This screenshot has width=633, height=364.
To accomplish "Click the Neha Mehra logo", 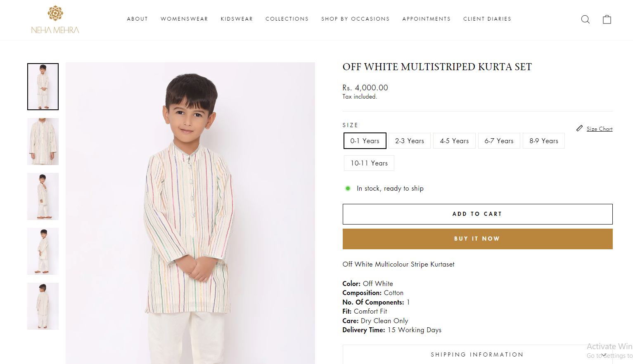I will click(x=55, y=19).
